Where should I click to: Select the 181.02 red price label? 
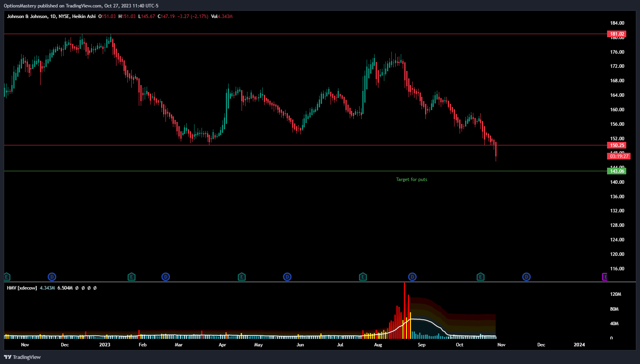617,34
